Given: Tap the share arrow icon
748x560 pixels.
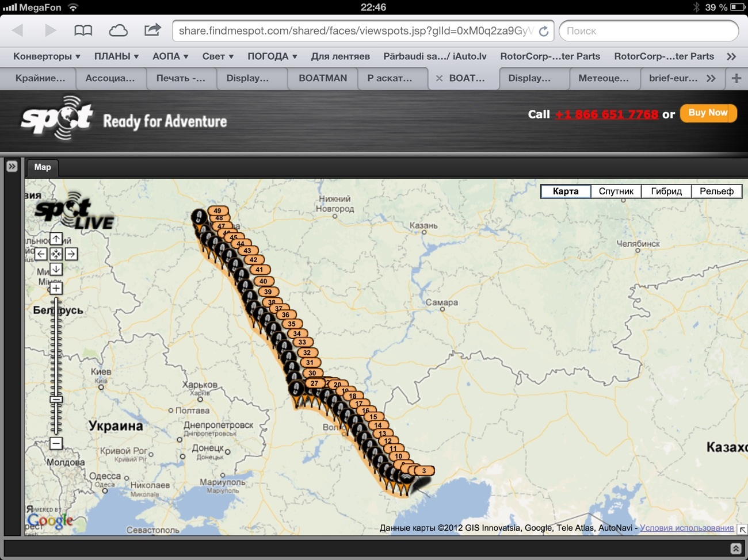Looking at the screenshot, I should point(152,30).
